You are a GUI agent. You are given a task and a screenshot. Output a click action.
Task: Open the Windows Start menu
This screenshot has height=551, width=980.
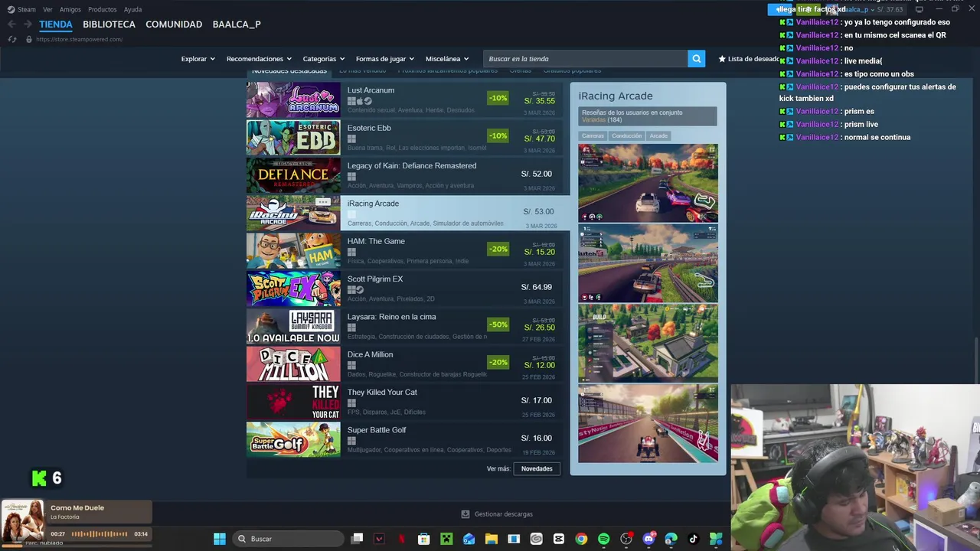[220, 539]
